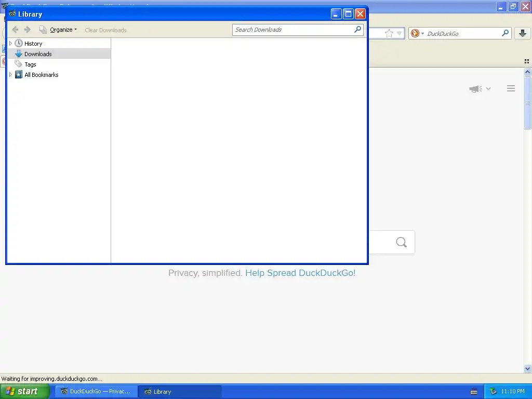Open the Organize menu
The width and height of the screenshot is (532, 399).
58,30
